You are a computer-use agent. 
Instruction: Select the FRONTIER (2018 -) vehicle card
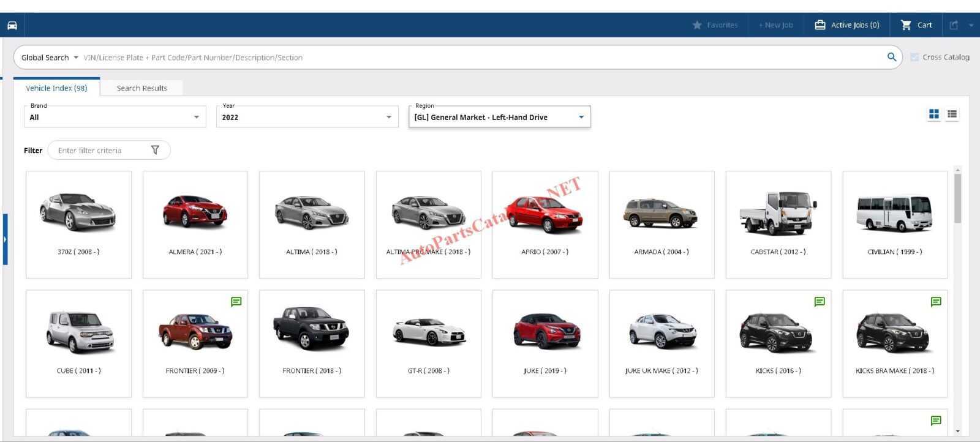coord(312,343)
